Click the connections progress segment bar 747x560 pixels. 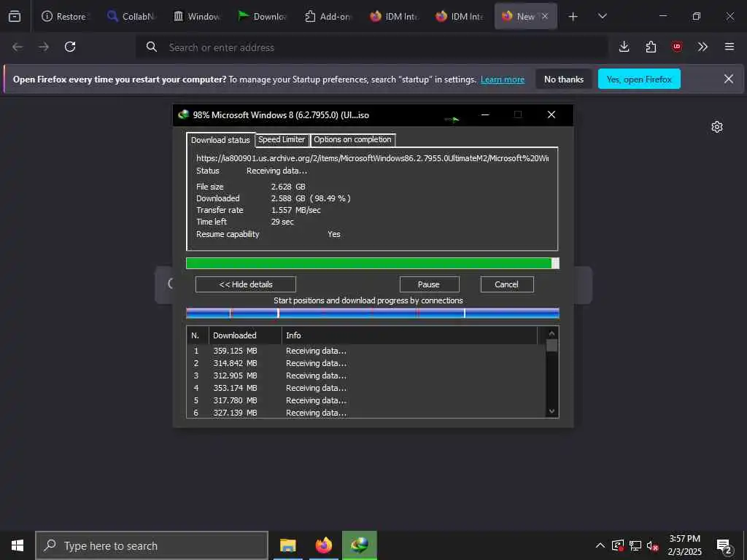372,313
